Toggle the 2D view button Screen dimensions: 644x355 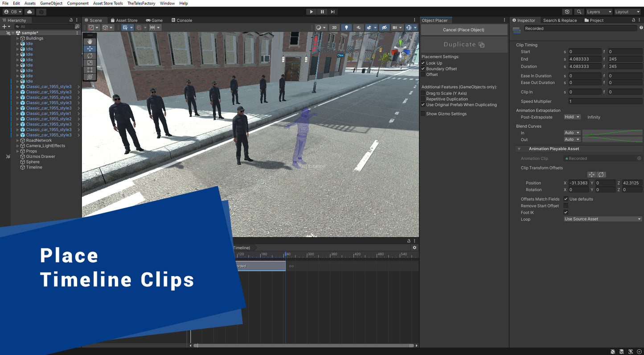[x=334, y=28]
